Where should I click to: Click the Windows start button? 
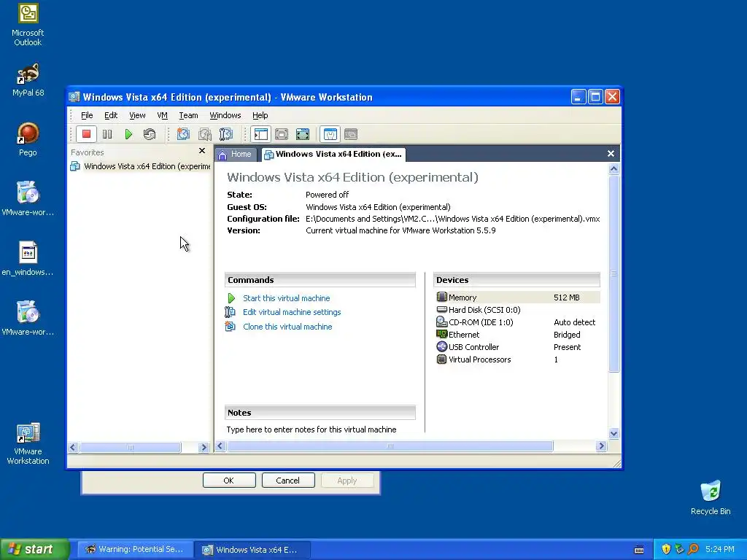(x=35, y=549)
